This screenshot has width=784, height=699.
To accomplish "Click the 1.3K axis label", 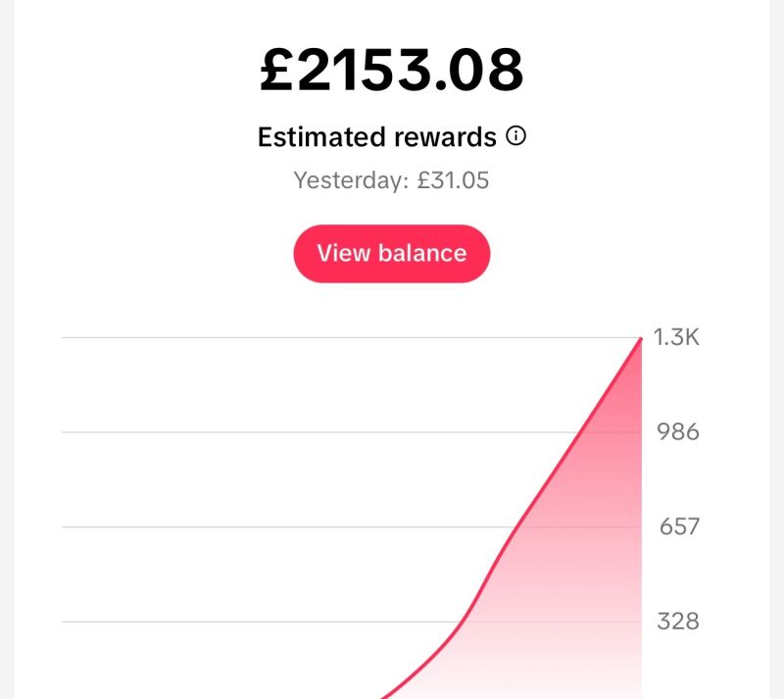I will (676, 338).
